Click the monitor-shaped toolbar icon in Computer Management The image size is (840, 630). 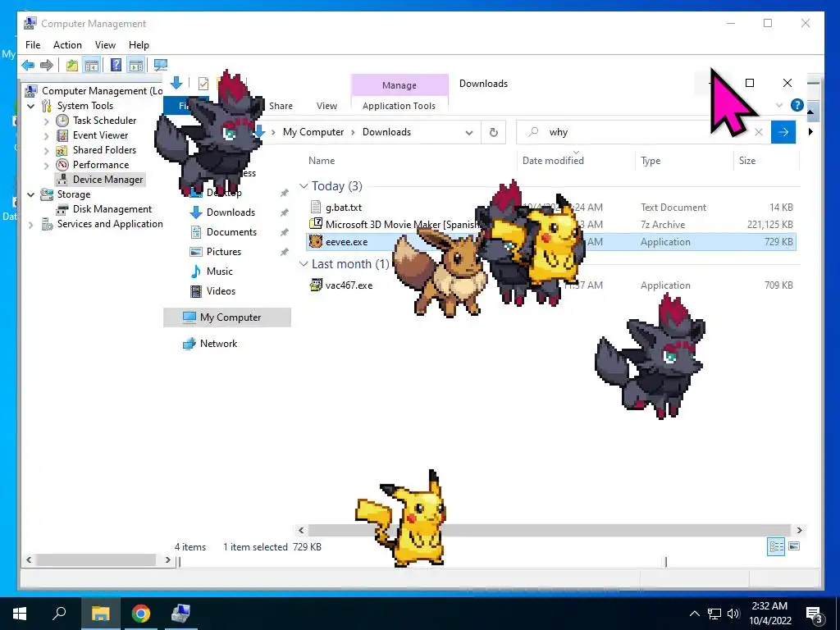pos(160,66)
